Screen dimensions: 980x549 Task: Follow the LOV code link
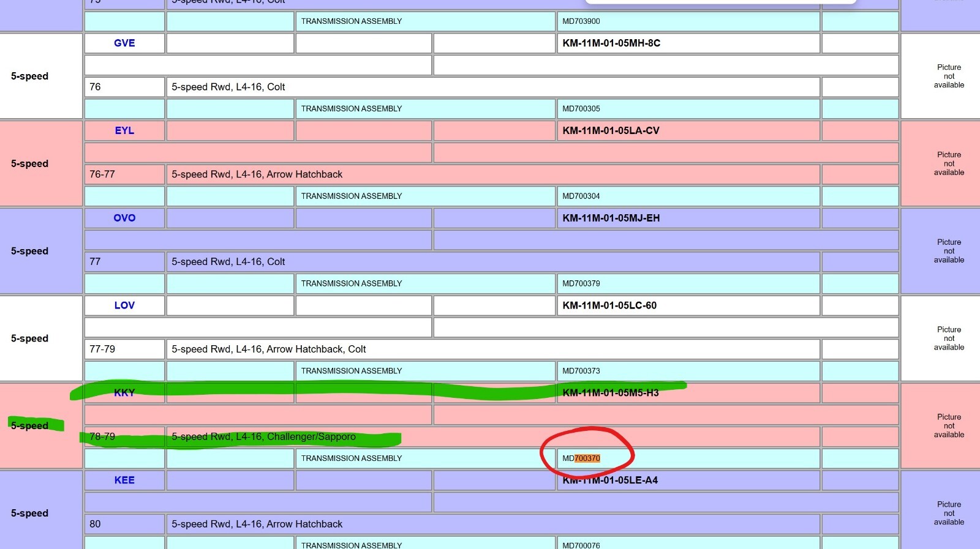coord(124,305)
